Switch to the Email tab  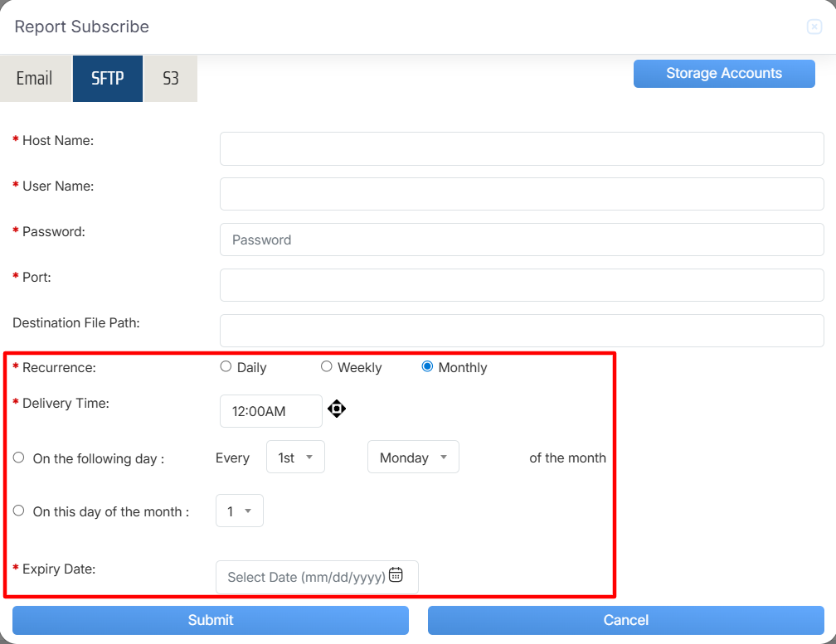tap(35, 79)
